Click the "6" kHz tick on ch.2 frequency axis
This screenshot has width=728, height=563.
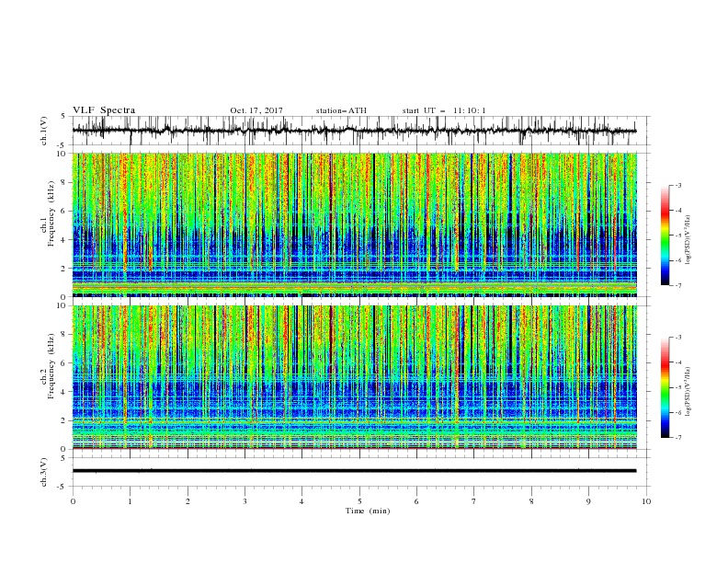64,363
